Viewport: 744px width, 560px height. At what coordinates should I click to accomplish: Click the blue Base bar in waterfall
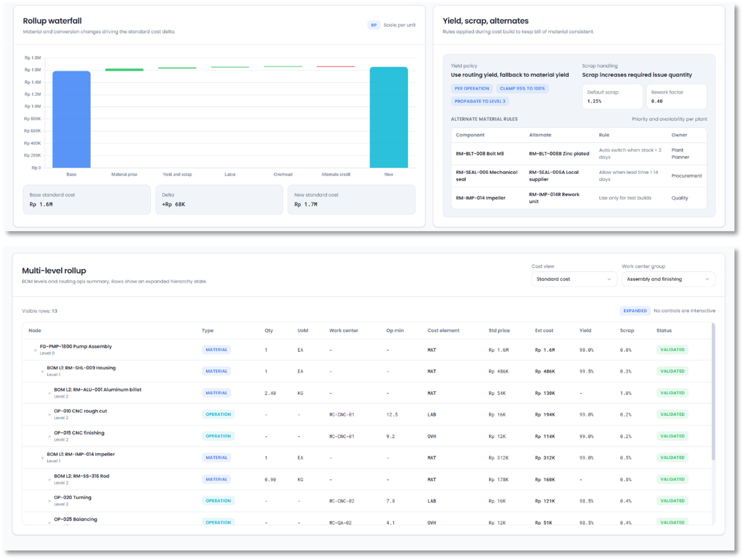tap(71, 119)
